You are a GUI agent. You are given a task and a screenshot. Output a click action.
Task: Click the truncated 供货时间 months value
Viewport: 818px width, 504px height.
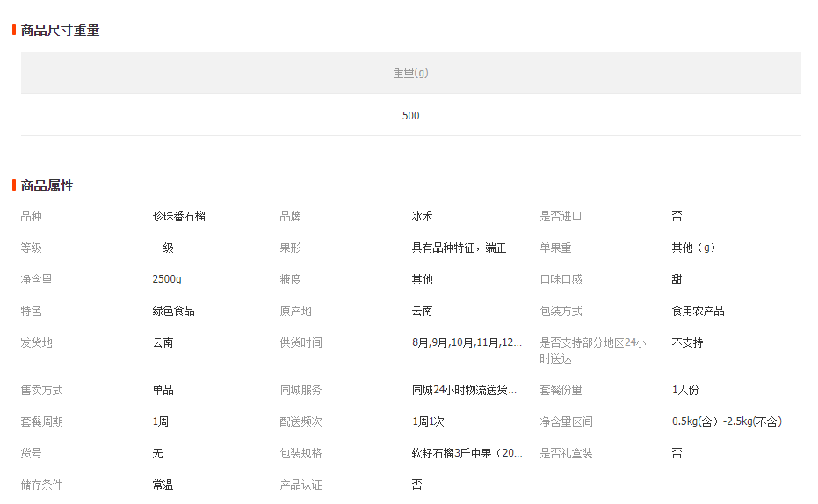pyautogui.click(x=467, y=342)
